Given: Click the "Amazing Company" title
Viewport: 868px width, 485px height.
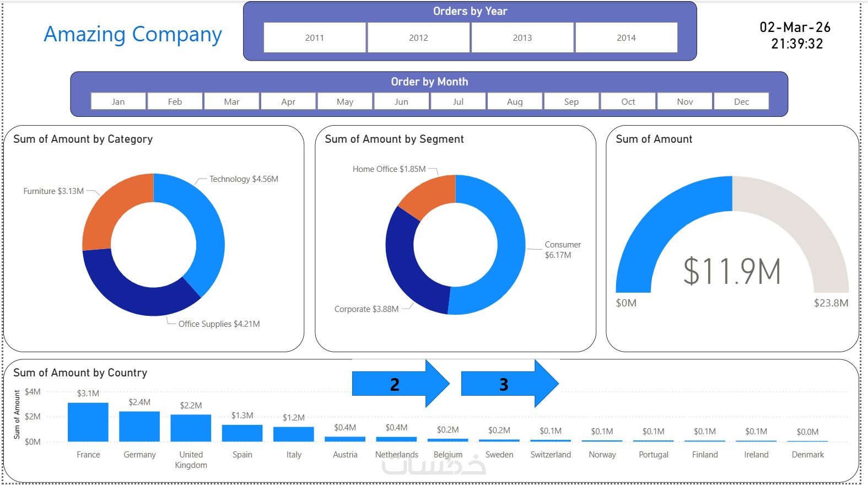Looking at the screenshot, I should 133,34.
